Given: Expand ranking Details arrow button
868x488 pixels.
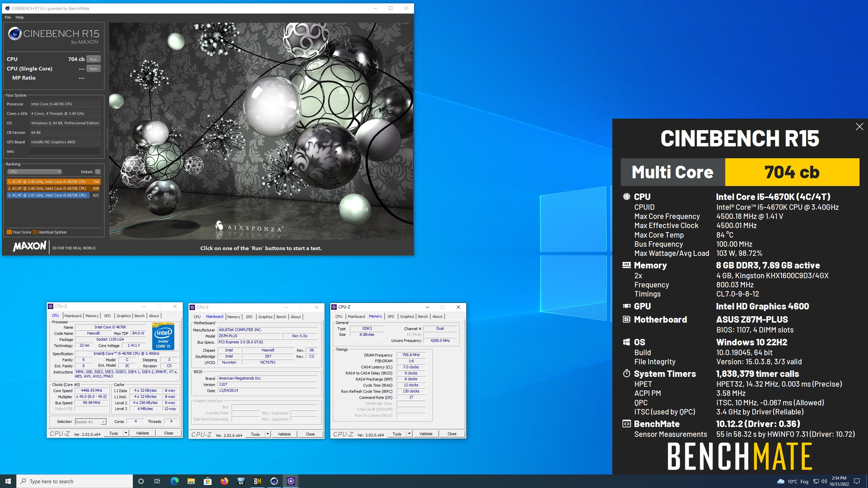Looking at the screenshot, I should point(98,172).
